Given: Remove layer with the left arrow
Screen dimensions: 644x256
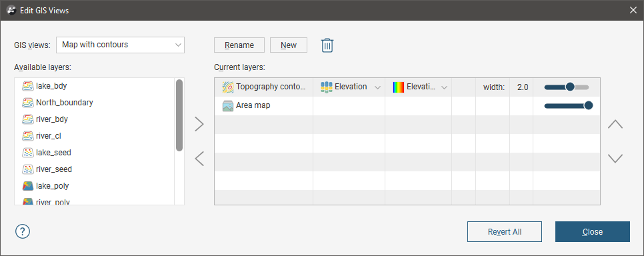Looking at the screenshot, I should [199, 158].
